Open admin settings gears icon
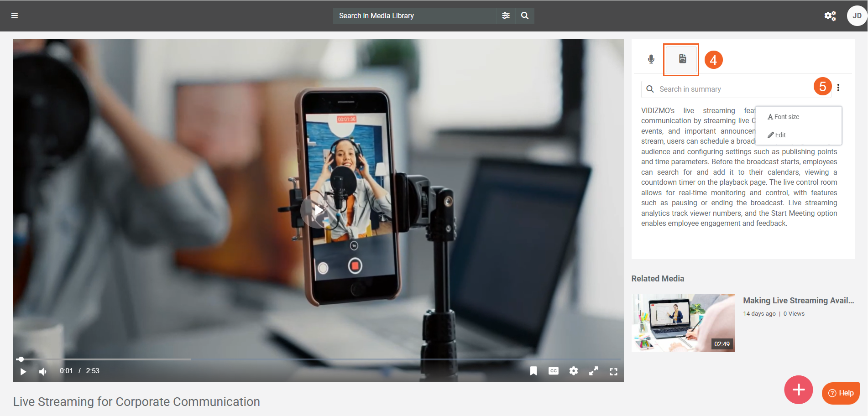The height and width of the screenshot is (416, 868). 830,16
